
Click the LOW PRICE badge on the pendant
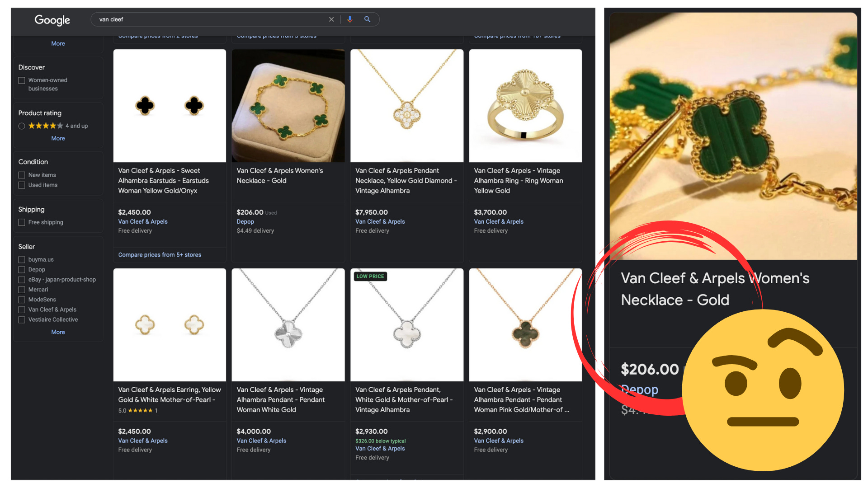tap(370, 276)
